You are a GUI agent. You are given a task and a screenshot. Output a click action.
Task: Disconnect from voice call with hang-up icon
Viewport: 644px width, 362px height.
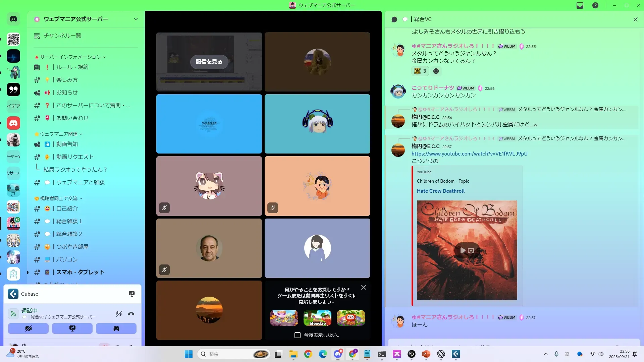[x=131, y=314]
